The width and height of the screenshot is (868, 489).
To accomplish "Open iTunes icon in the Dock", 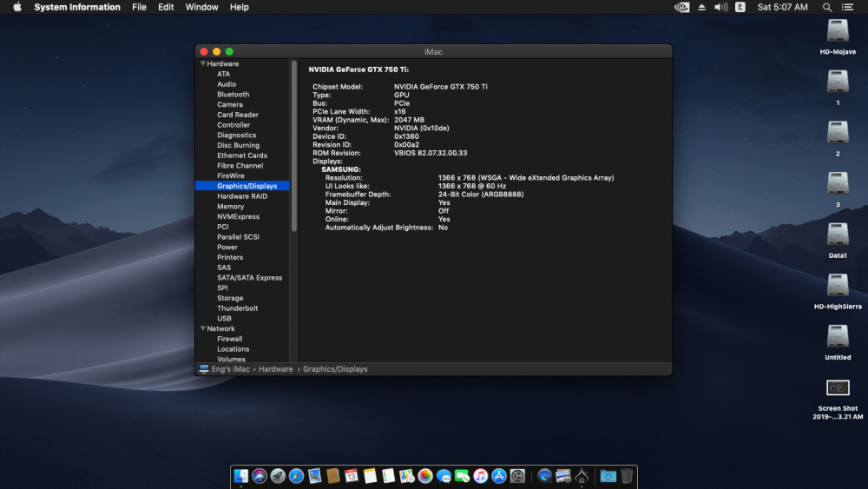I will (481, 476).
